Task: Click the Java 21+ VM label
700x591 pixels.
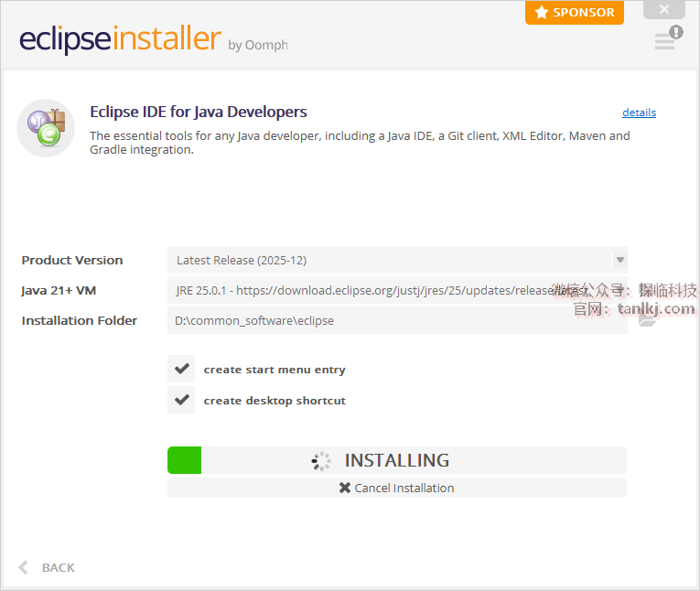Action: (59, 291)
